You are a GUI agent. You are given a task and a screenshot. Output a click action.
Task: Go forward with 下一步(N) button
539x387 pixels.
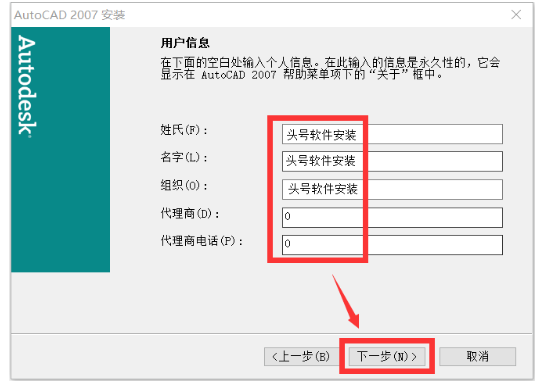tap(387, 356)
